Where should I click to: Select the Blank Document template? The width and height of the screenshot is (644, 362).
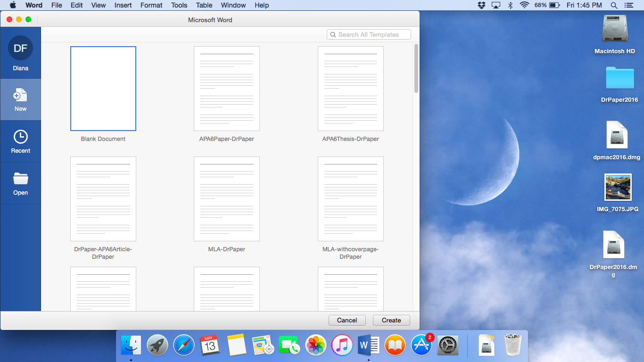click(x=103, y=89)
